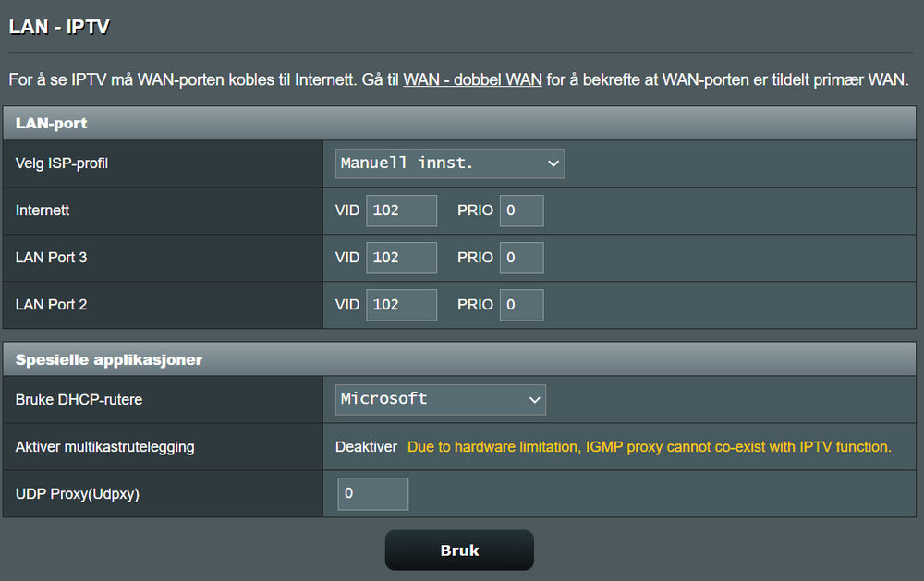The image size is (924, 581).
Task: Click the IGMP proxy hardware limitation warning
Action: pos(649,447)
